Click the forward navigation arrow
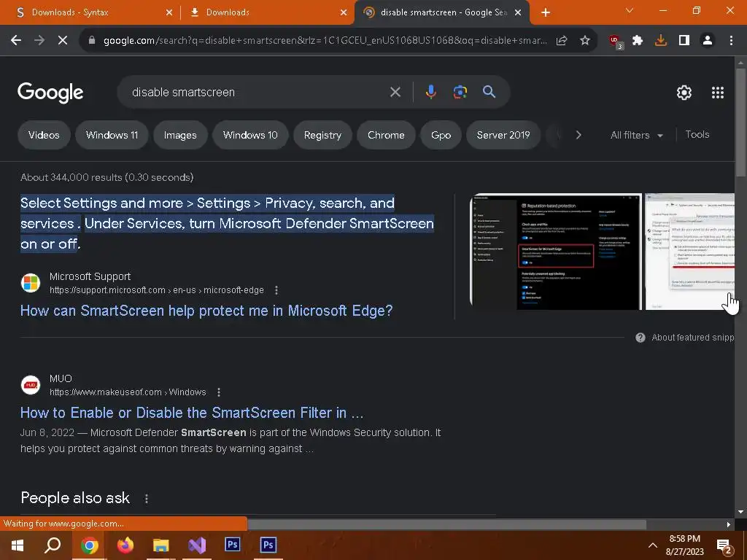Image resolution: width=747 pixels, height=560 pixels. [39, 41]
